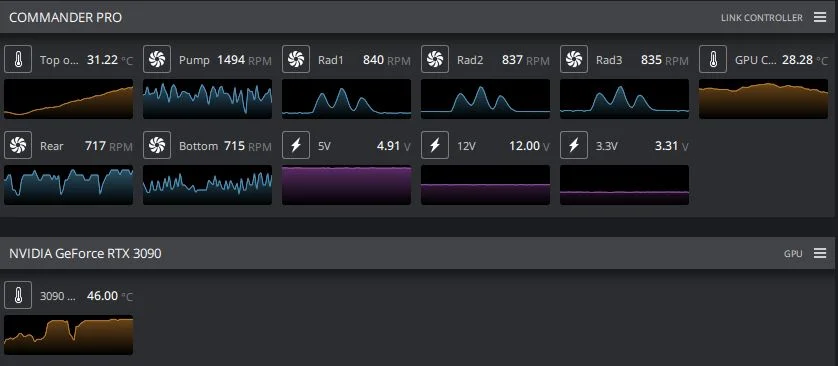838x366 pixels.
Task: Open the 12V voltage graph
Action: (485, 185)
